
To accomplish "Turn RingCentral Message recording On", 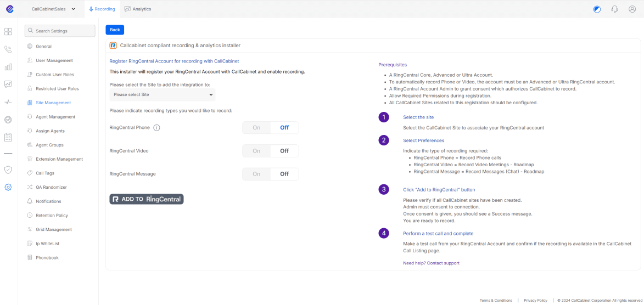I will 256,174.
